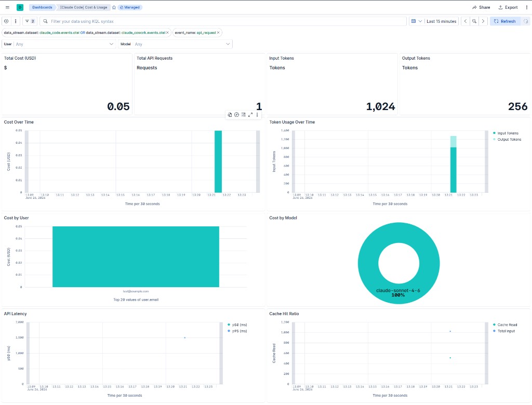Open panel more-actions vertical dots
This screenshot has height=405, width=532.
tap(257, 115)
